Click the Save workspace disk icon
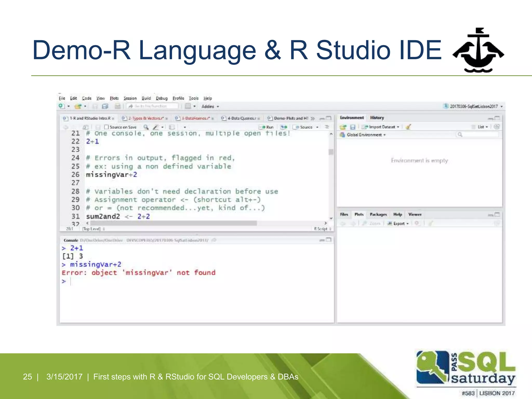 353,127
